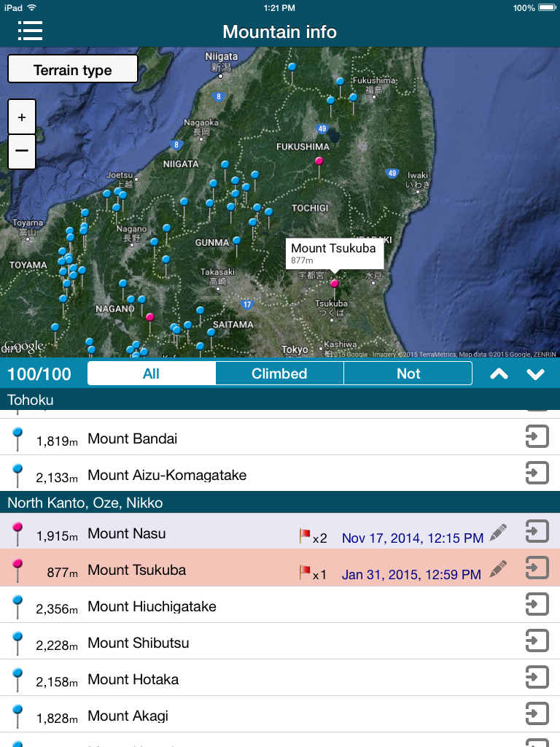Tap the battery indicator in status bar
560x747 pixels.
click(547, 7)
